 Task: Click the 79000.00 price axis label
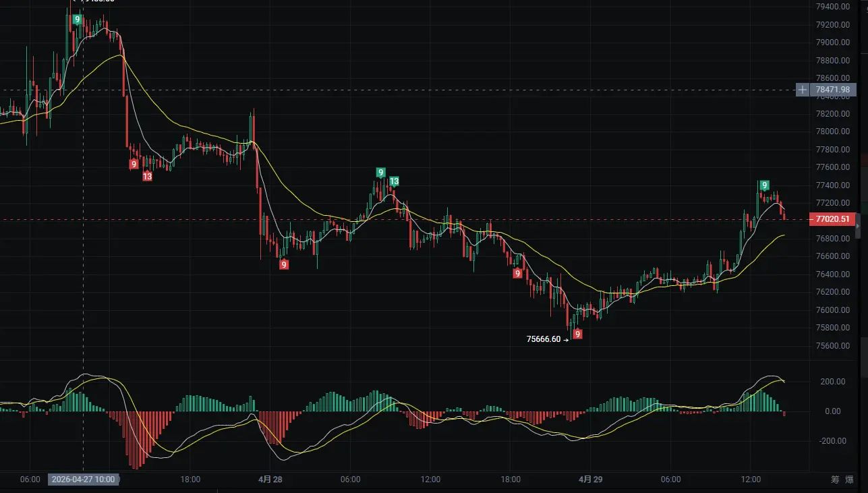[x=832, y=42]
